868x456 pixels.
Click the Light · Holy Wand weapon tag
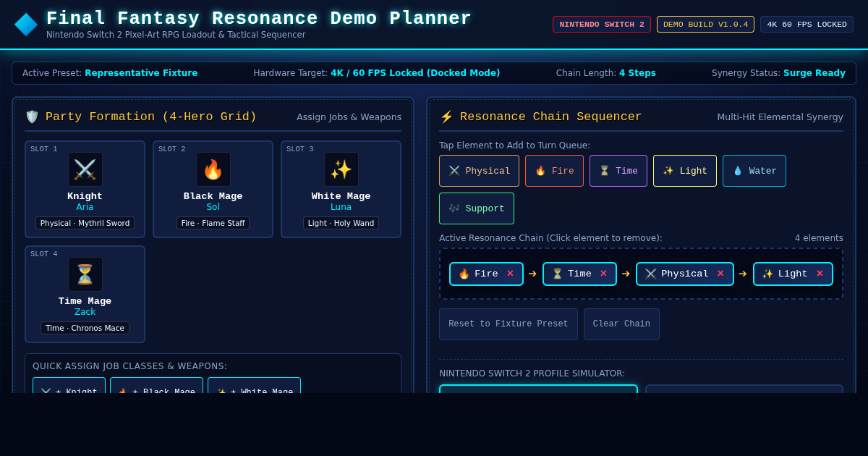pos(341,223)
